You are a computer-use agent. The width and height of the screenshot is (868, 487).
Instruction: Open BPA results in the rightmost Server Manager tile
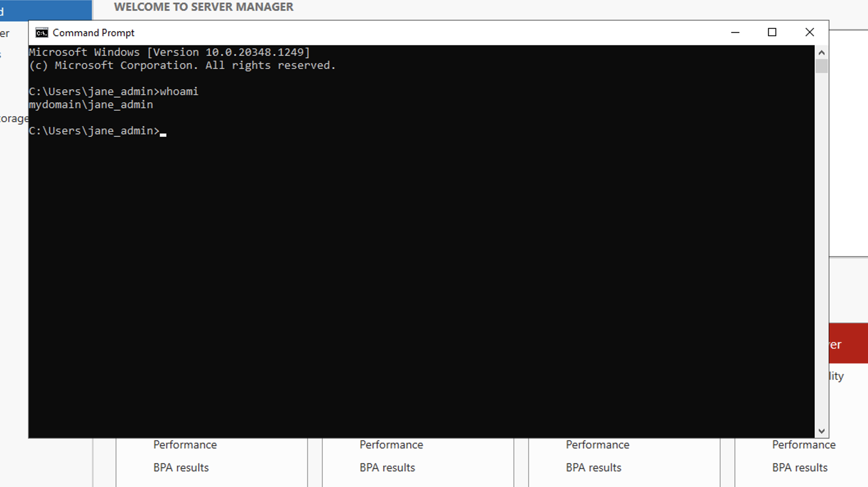(x=800, y=468)
